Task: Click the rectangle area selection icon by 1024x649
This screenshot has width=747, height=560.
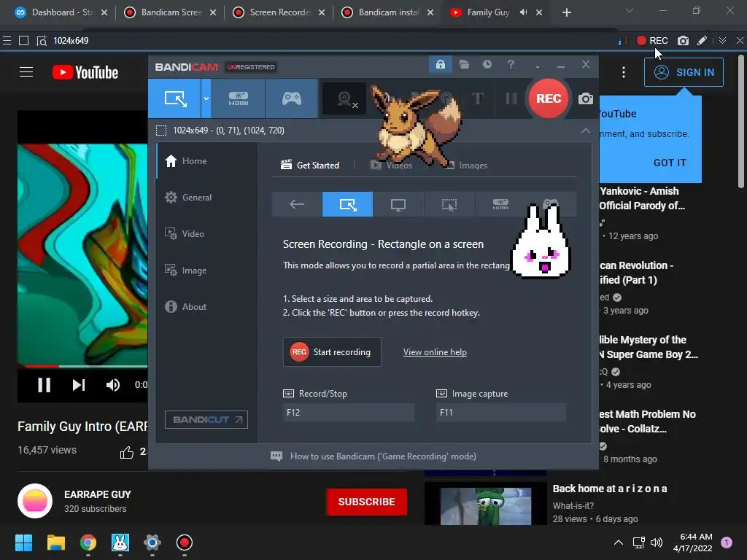Action: [161, 131]
